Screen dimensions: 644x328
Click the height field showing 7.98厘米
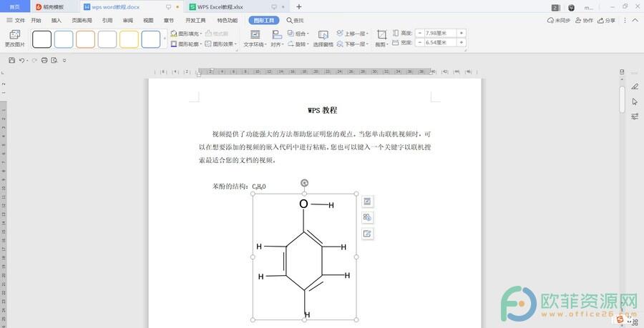point(440,33)
